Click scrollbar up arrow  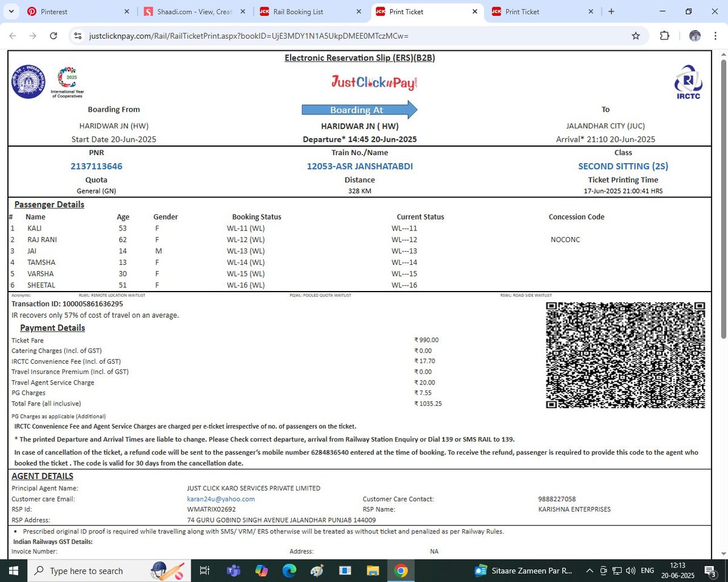[723, 55]
